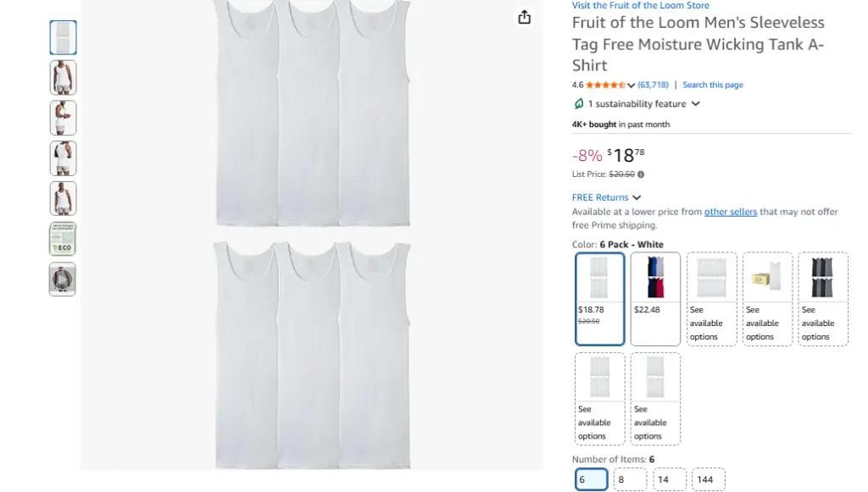Click the other sellers link
Viewport: 868px width, 492px height.
coord(730,212)
